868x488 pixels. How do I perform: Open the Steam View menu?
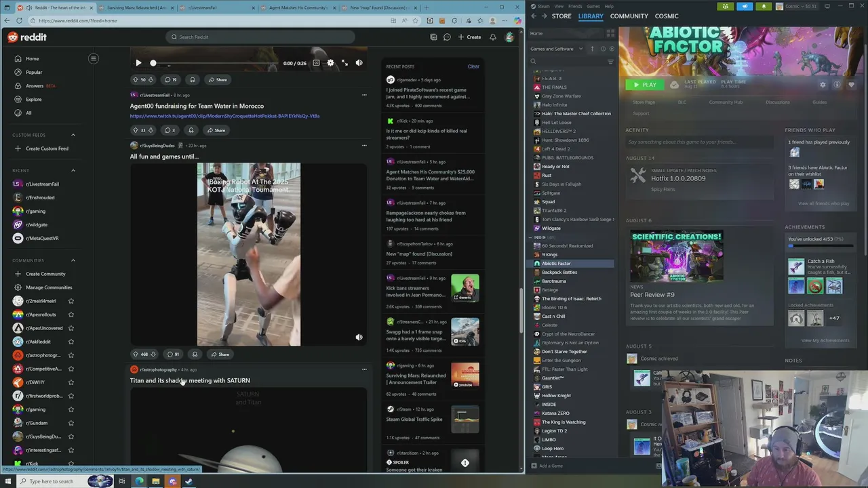tap(559, 6)
